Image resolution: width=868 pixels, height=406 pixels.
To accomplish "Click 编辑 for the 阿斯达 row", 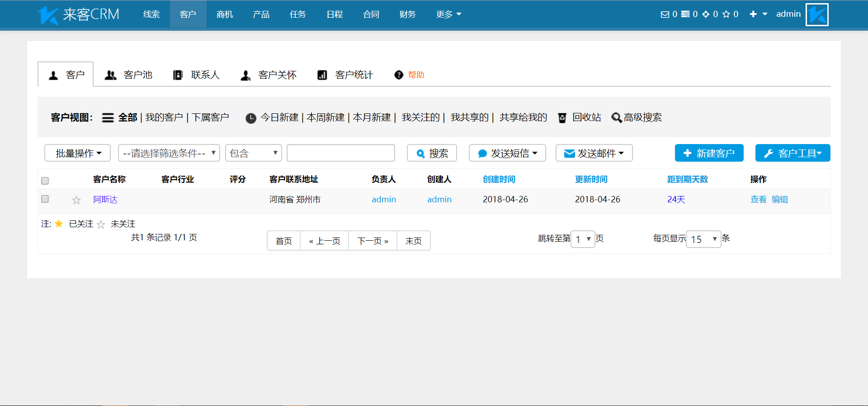I will (x=780, y=200).
